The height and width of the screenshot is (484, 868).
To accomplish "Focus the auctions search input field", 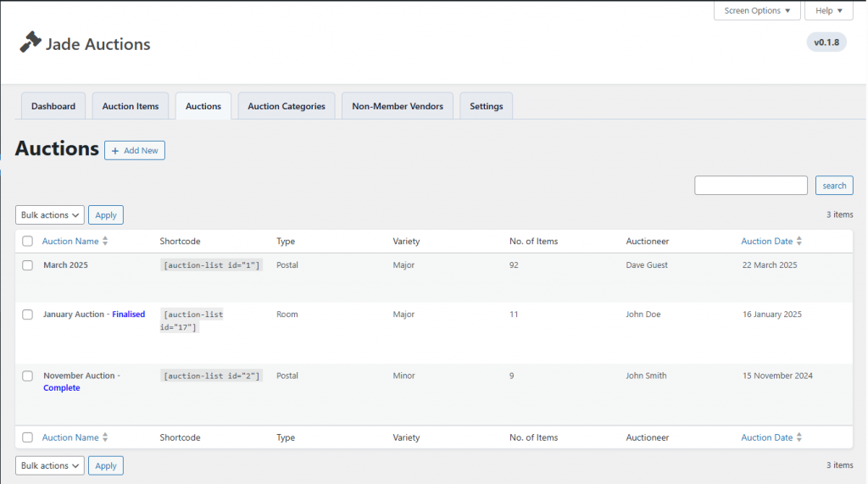I will coord(750,186).
